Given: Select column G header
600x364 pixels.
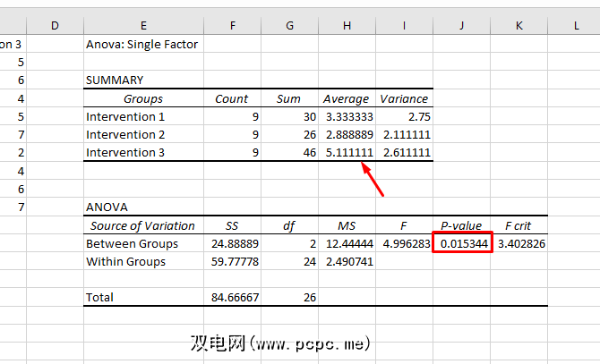Looking at the screenshot, I should (289, 26).
